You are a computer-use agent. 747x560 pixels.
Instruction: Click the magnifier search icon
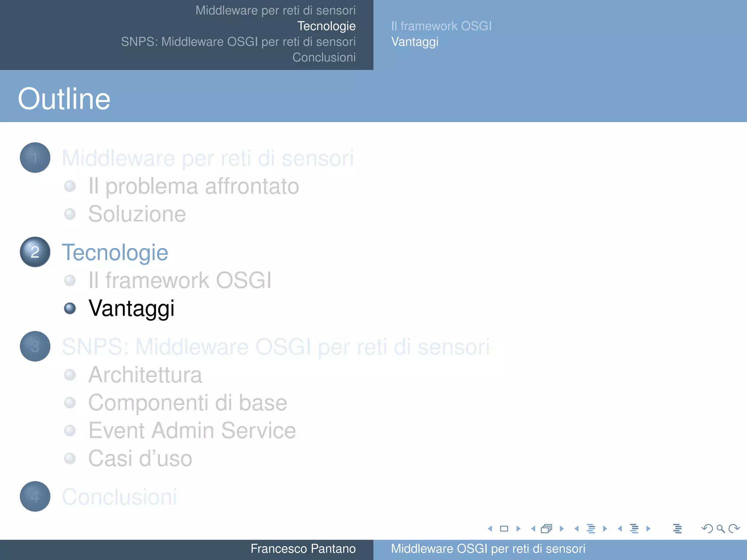point(721,528)
